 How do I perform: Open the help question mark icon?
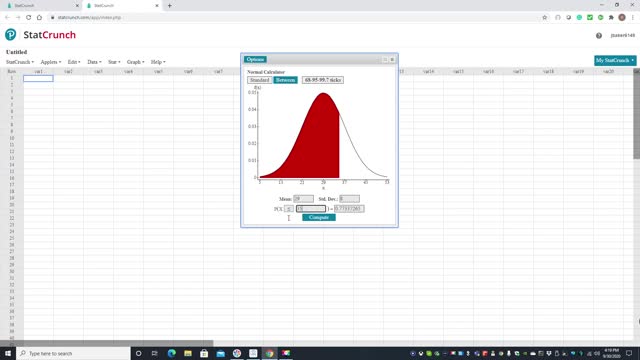[598, 36]
